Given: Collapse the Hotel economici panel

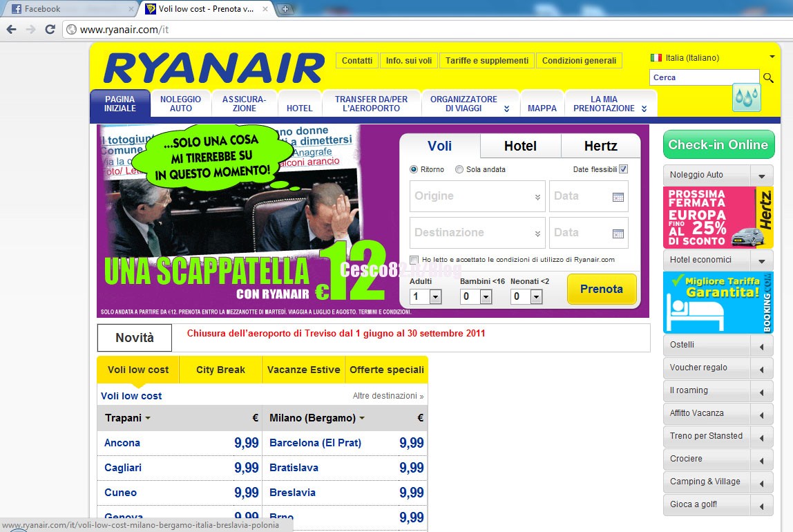Looking at the screenshot, I should 762,261.
